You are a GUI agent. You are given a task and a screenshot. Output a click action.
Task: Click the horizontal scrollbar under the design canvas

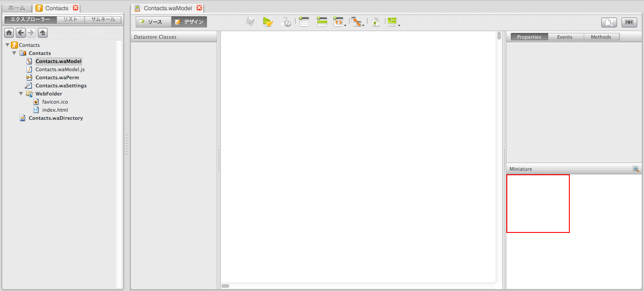pyautogui.click(x=226, y=286)
